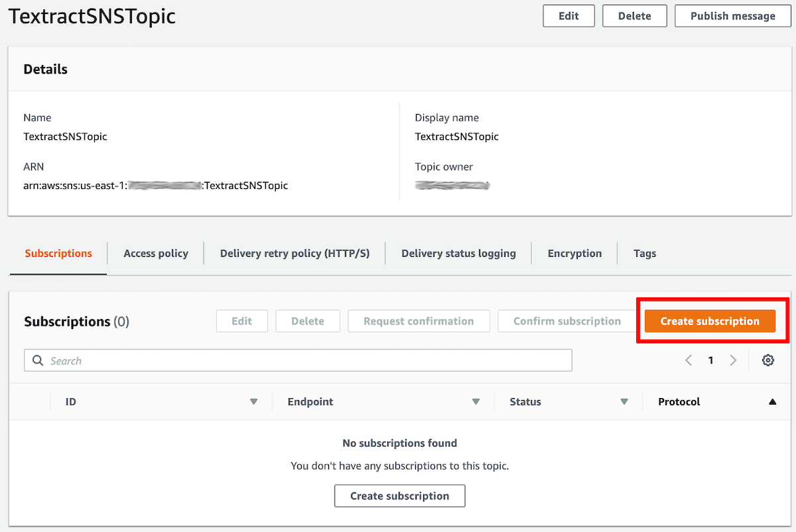Select page number 1 in pagination
This screenshot has width=796, height=532.
pos(710,360)
